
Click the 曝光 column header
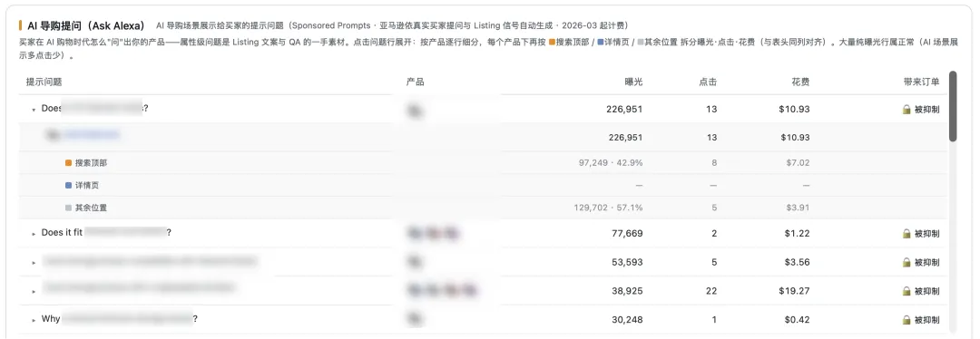pos(633,82)
